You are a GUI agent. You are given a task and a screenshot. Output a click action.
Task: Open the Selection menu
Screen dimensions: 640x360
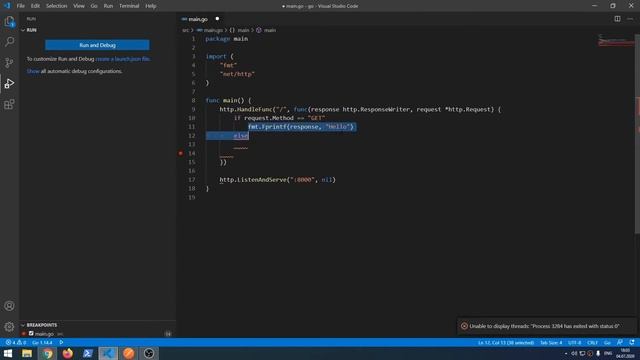pos(56,6)
